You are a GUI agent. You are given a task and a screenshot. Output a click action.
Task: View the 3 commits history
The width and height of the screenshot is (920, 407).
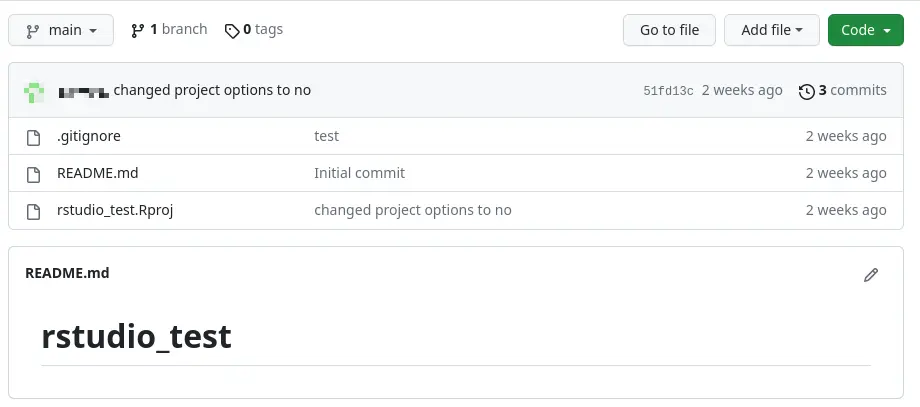[843, 90]
